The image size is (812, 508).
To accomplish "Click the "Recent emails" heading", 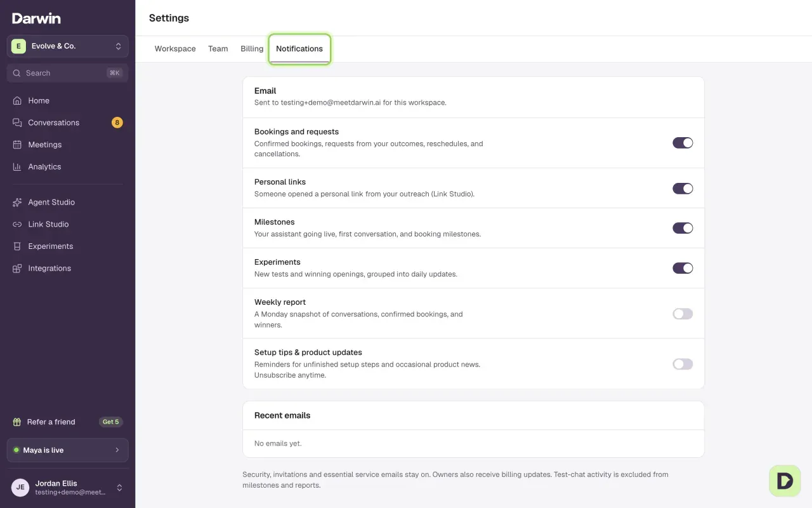I will tap(282, 415).
